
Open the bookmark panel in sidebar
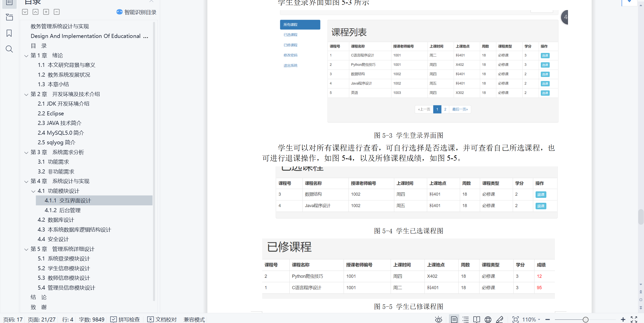click(9, 33)
